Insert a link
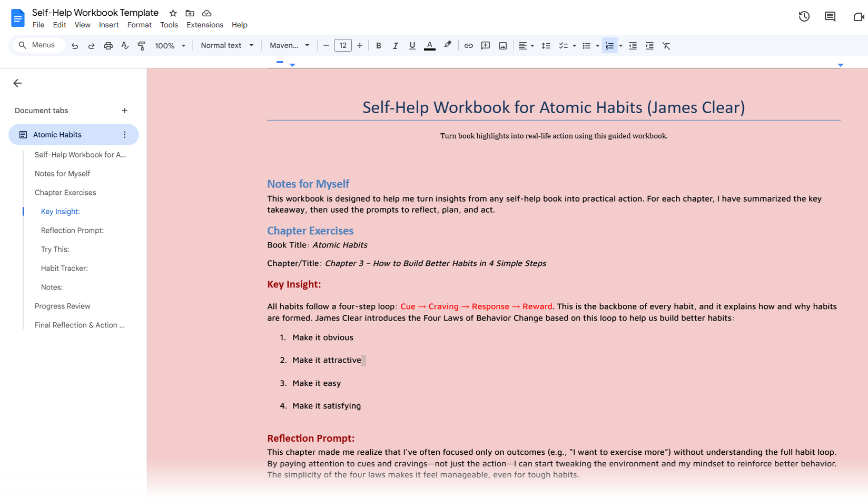Viewport: 868px width, 498px height. tap(468, 46)
